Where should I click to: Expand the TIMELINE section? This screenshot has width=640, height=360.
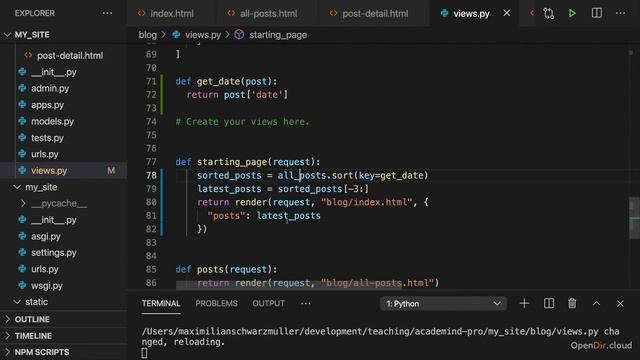pos(64,336)
